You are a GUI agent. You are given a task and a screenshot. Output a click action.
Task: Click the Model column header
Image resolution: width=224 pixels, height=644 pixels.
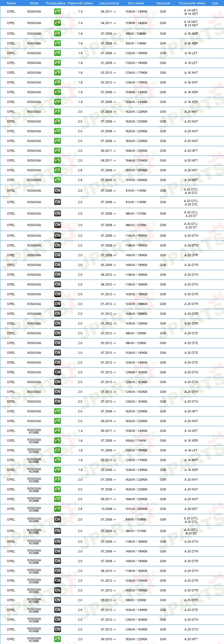(34, 3)
